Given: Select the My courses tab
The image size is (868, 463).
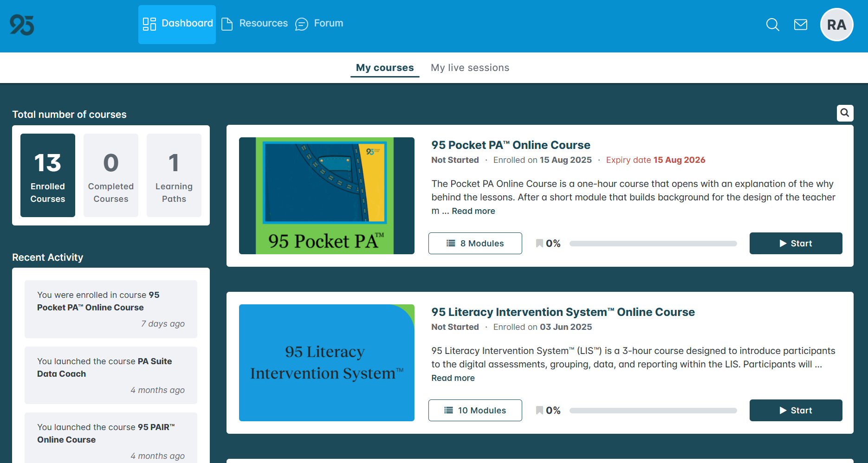Looking at the screenshot, I should coord(385,68).
